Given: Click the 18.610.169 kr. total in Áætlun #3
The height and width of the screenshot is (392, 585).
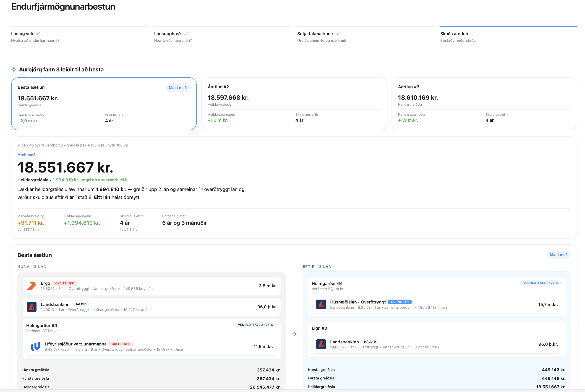Looking at the screenshot, I should click(418, 98).
